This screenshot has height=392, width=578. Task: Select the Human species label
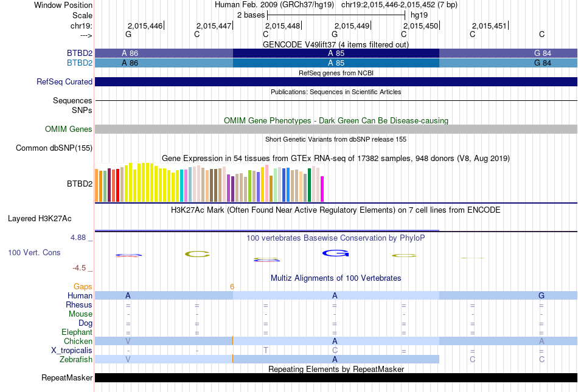(80, 295)
